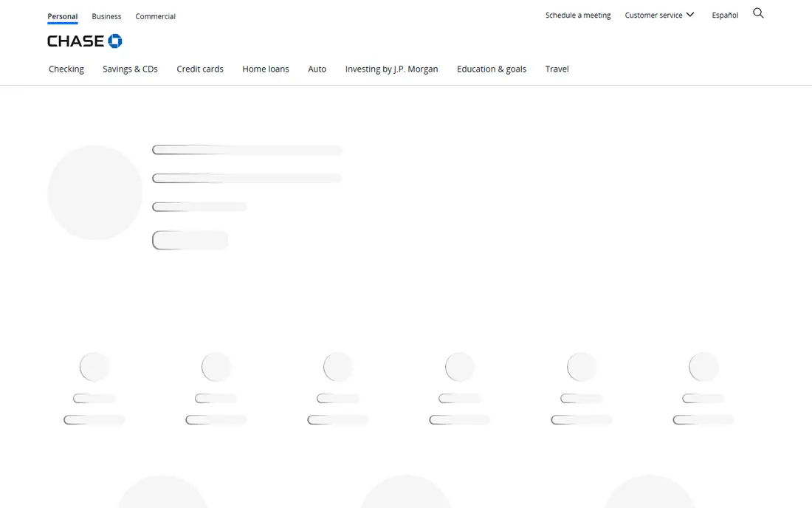
Task: Open the Savings & CDs menu
Action: pyautogui.click(x=130, y=69)
